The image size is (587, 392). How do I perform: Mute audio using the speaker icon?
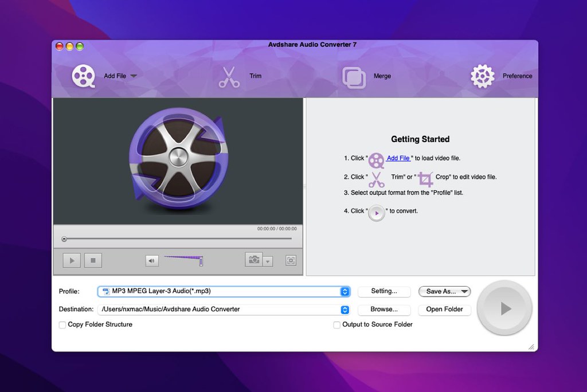tap(152, 260)
